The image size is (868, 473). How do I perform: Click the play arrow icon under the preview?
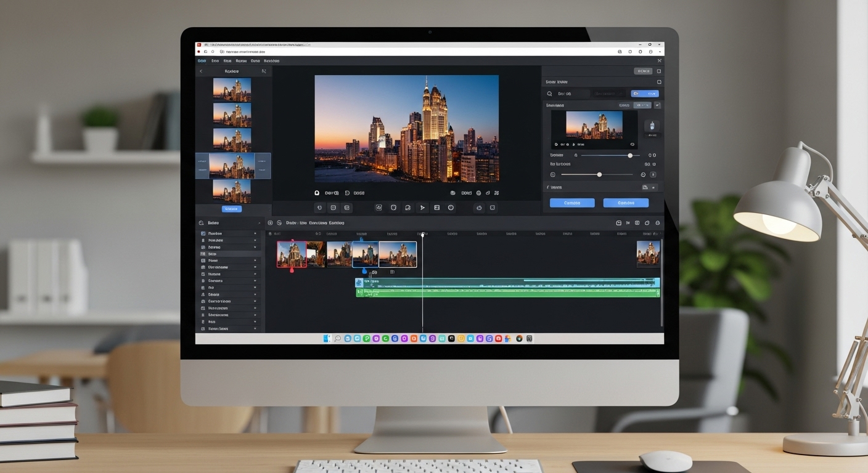[x=422, y=208]
